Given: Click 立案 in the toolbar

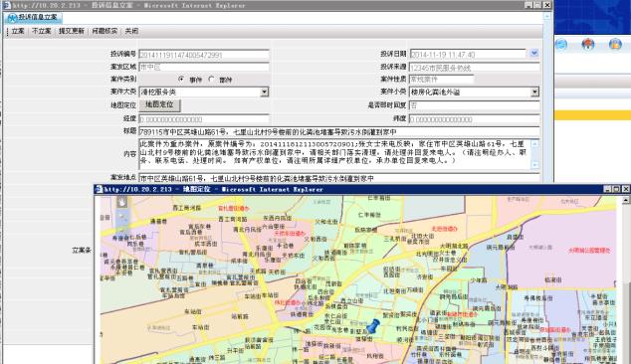Looking at the screenshot, I should (x=18, y=31).
